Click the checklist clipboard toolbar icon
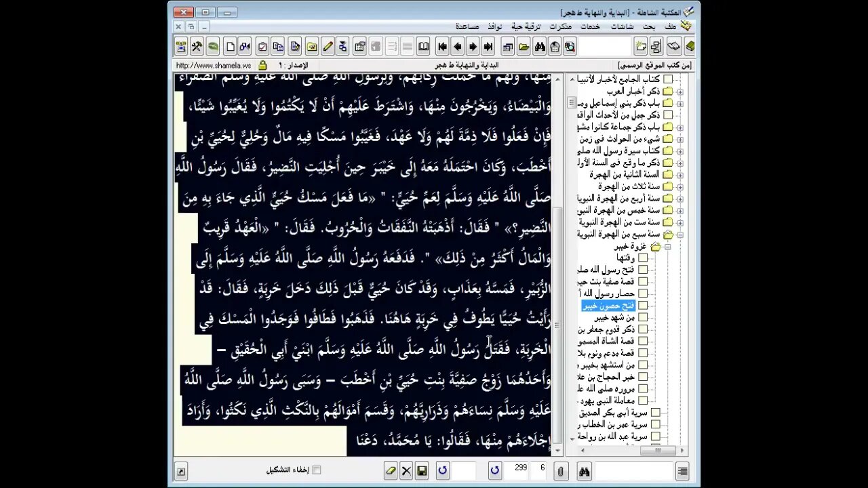The height and width of the screenshot is (488, 868). click(x=262, y=47)
